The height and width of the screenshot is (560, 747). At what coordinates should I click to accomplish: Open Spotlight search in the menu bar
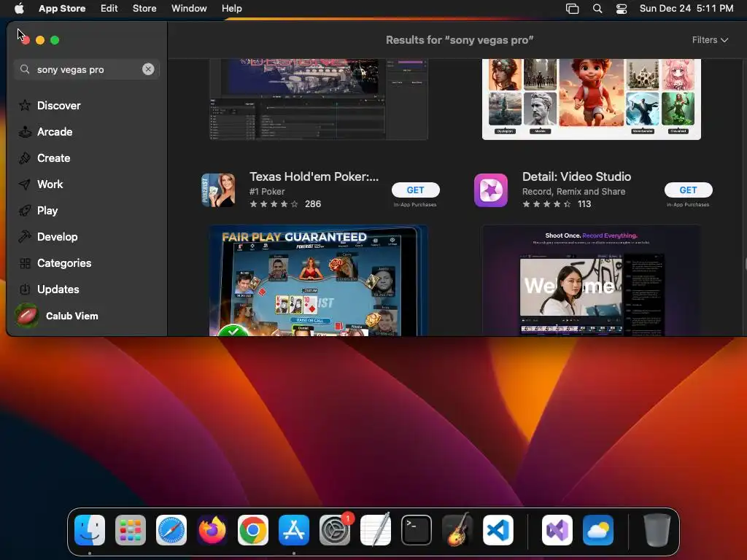coord(597,9)
